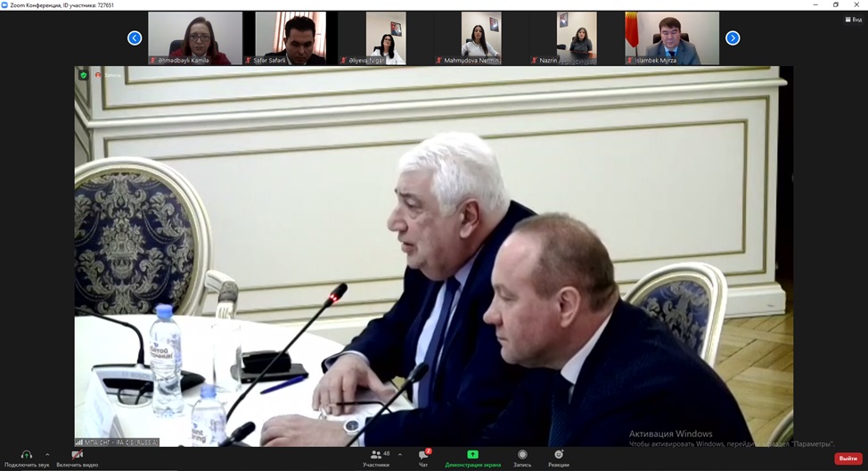
Task: Open the Reactions menu
Action: point(559,458)
